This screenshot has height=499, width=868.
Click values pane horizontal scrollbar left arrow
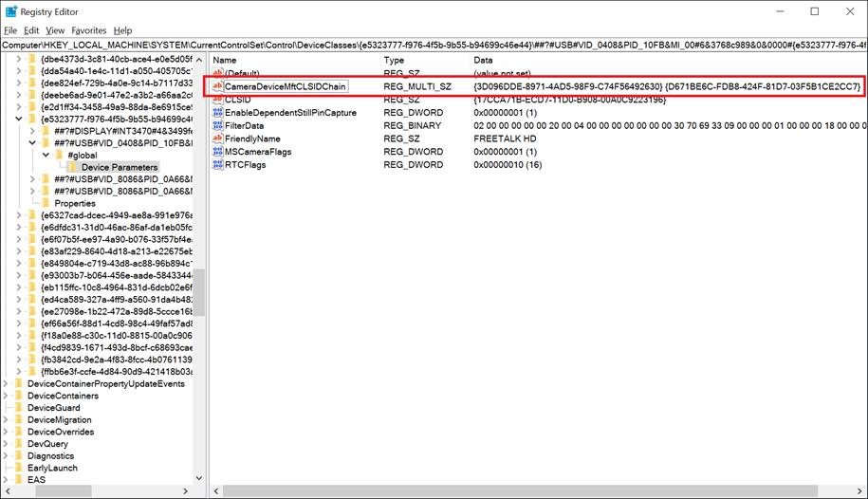coord(216,491)
